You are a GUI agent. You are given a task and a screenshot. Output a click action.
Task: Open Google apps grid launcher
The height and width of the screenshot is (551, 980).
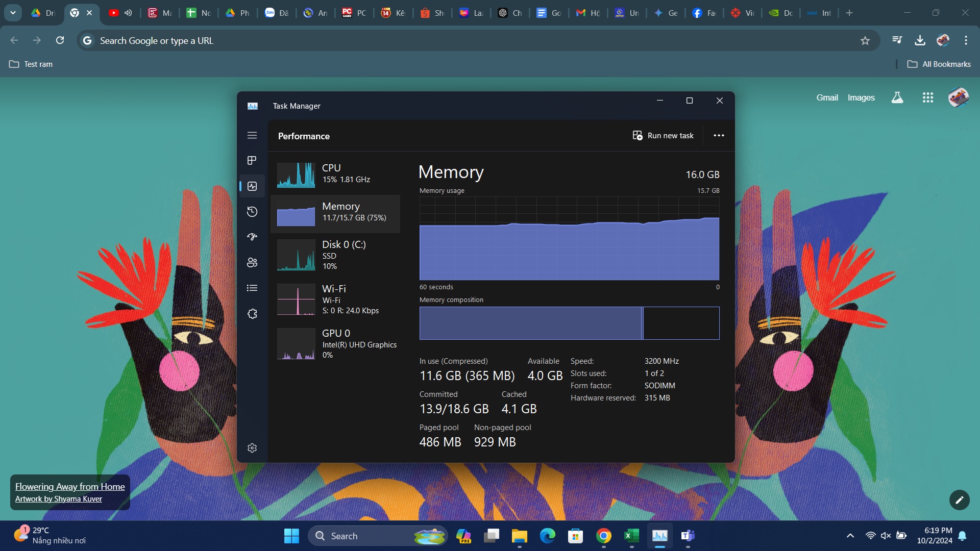tap(928, 97)
